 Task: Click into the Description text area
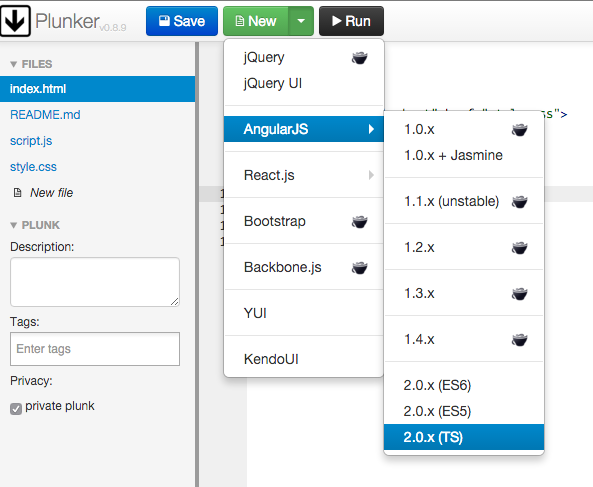pyautogui.click(x=95, y=282)
